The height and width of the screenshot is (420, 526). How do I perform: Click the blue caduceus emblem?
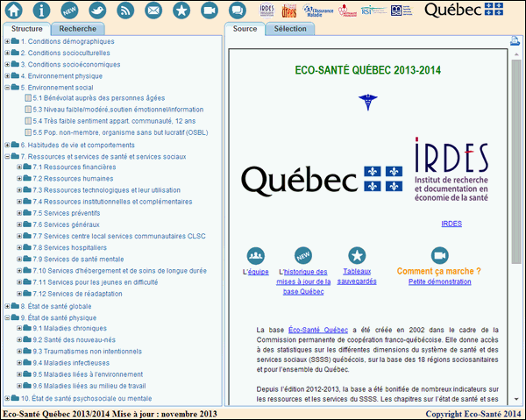(x=367, y=103)
